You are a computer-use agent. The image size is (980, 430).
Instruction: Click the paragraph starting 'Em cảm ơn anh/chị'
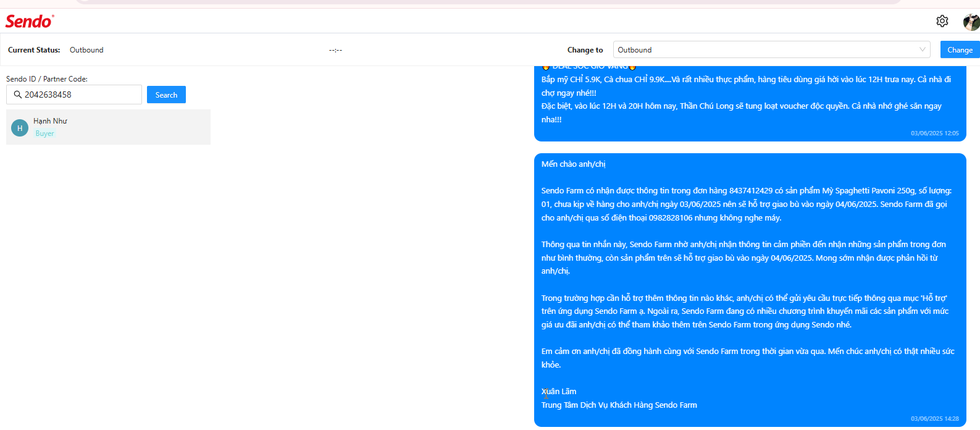point(748,358)
